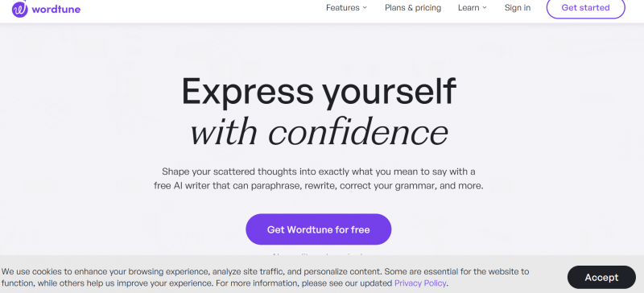Click the Express yourself headline
The image size is (644, 293).
coord(319,92)
